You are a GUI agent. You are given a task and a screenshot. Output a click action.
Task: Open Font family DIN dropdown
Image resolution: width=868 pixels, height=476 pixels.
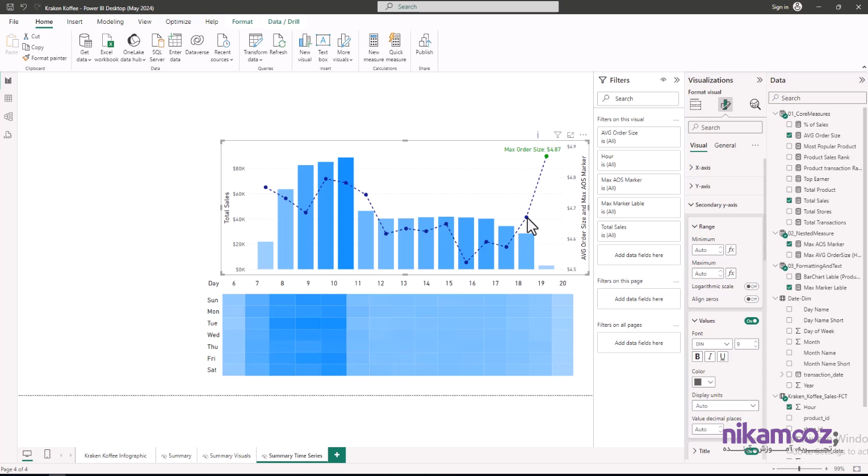712,344
